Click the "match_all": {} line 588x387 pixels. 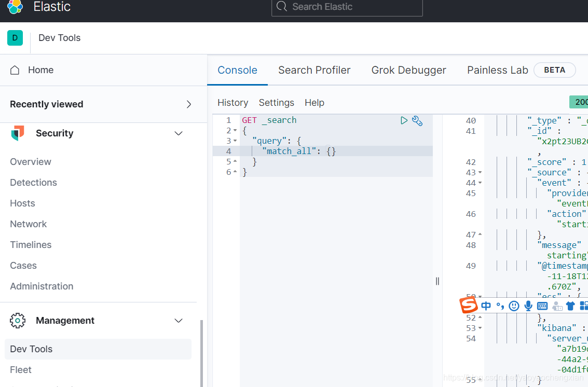pos(299,151)
